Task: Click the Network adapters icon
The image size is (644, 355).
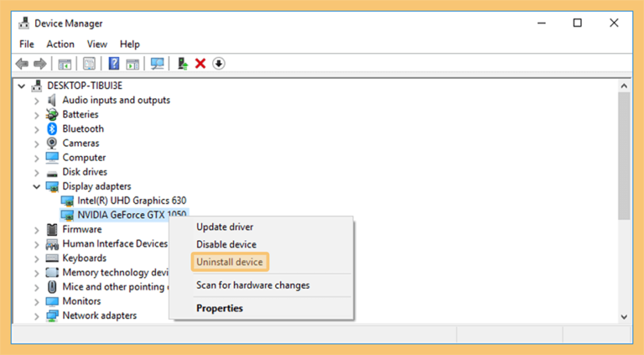Action: tap(52, 316)
